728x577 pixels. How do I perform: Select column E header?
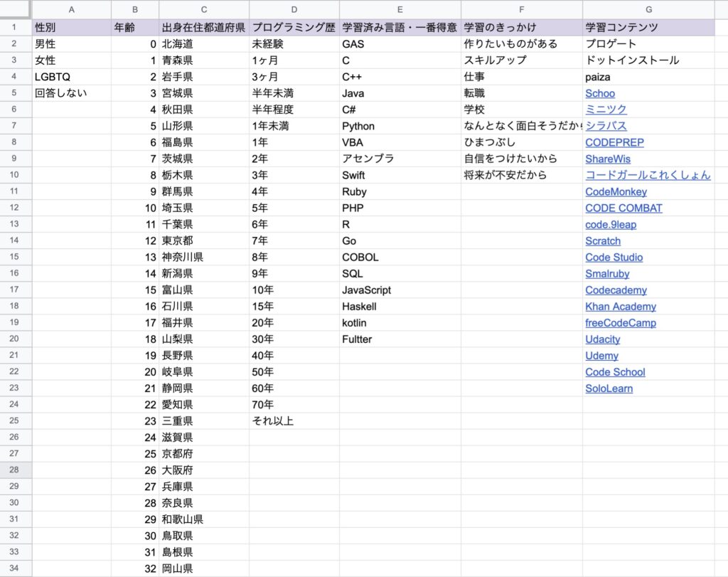400,9
